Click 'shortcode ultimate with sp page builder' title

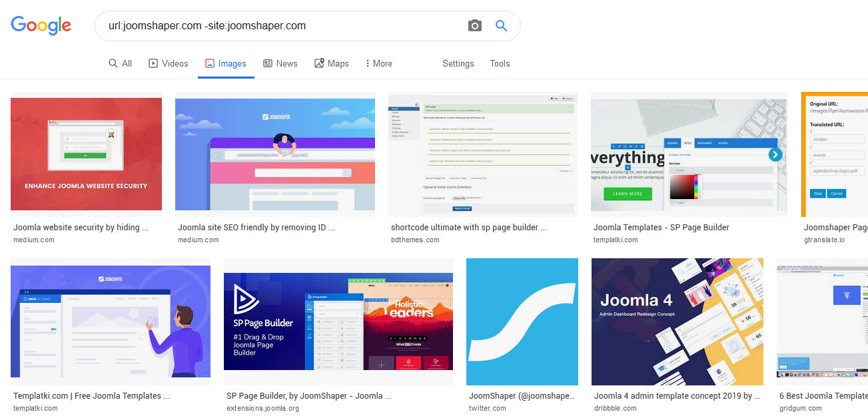pos(469,227)
